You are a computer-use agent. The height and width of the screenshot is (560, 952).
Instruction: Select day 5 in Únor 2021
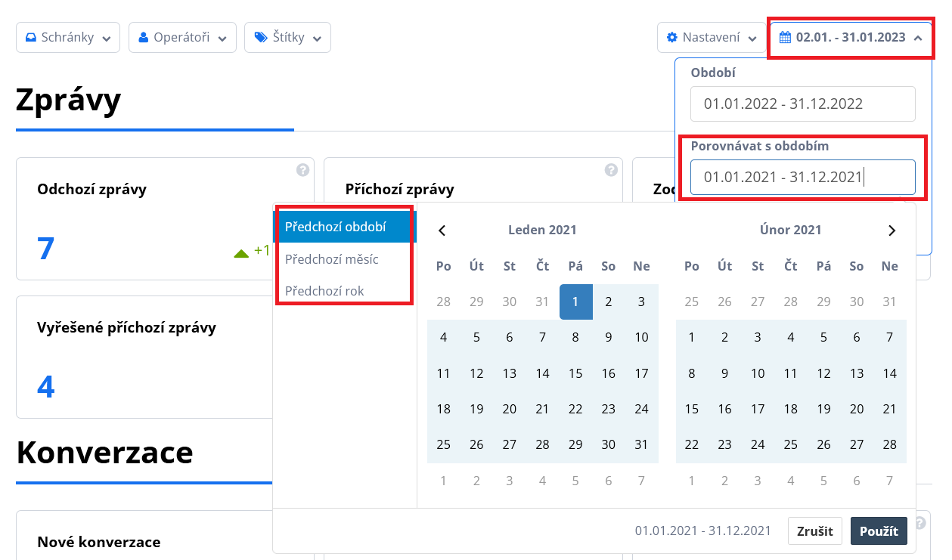tap(824, 337)
